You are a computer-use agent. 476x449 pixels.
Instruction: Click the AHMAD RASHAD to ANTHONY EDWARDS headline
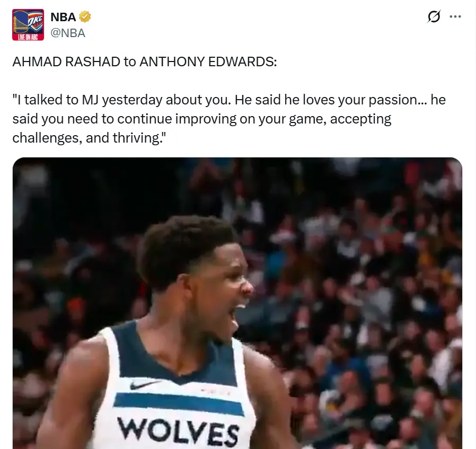click(x=145, y=61)
